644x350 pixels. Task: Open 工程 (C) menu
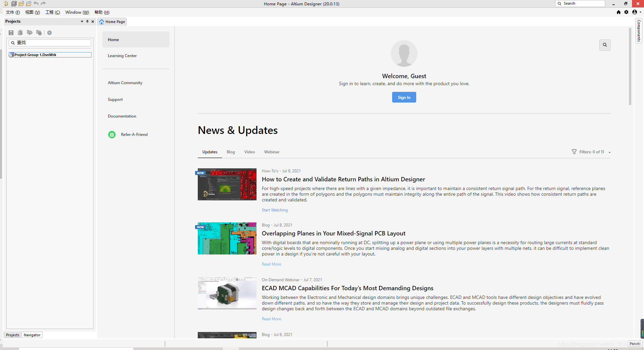click(x=53, y=12)
